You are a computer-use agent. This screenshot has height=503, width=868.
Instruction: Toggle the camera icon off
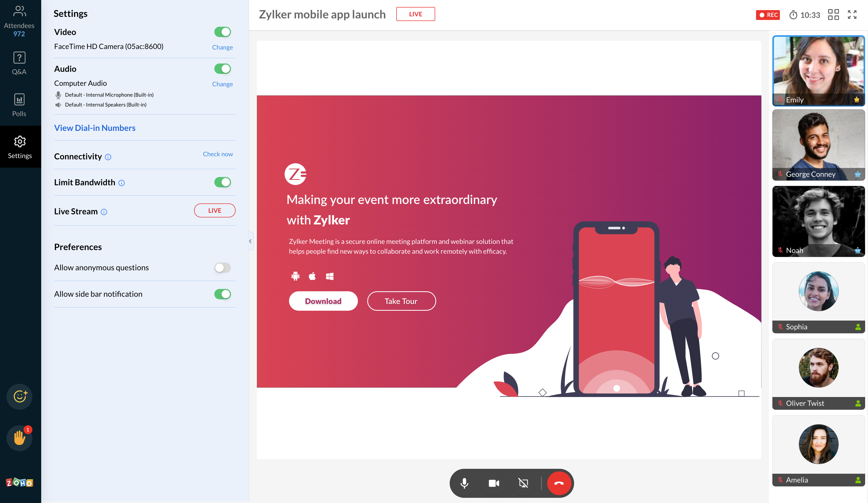click(494, 483)
